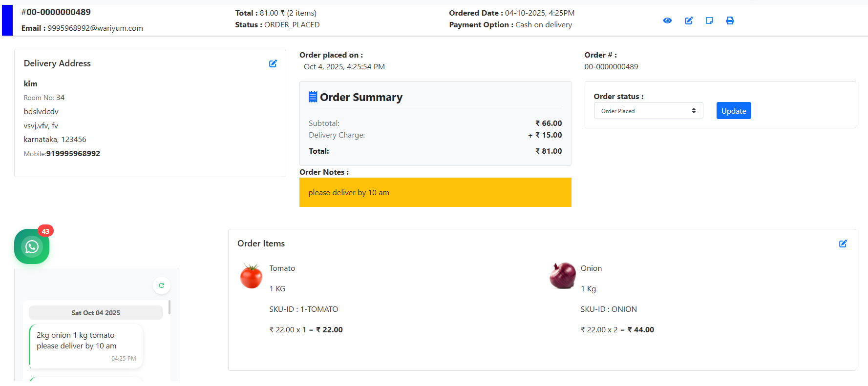Viewport: 868px width, 386px height.
Task: Open the sticky note icon in header
Action: pyautogui.click(x=709, y=20)
